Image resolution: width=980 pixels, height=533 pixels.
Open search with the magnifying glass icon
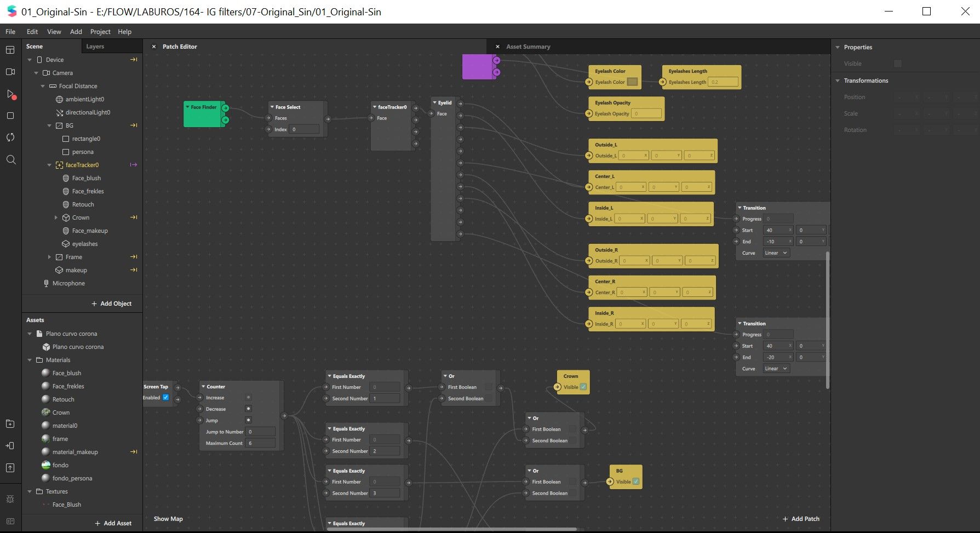(x=10, y=159)
